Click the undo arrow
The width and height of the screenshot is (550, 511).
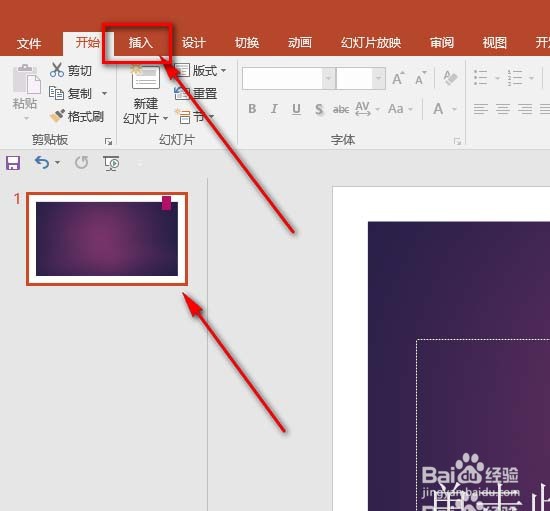[42, 163]
